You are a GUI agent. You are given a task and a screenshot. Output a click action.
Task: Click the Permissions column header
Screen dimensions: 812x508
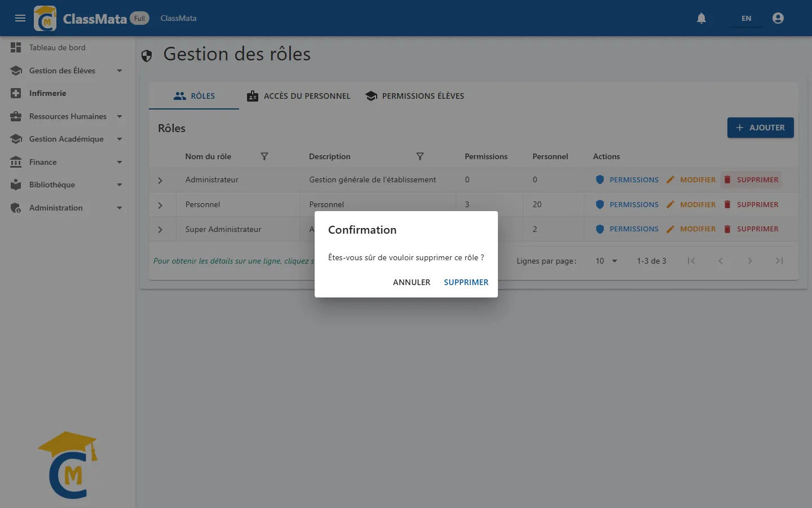tap(486, 156)
